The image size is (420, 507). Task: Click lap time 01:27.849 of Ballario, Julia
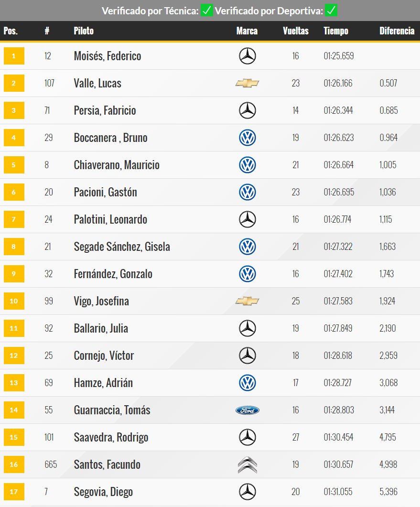(338, 328)
